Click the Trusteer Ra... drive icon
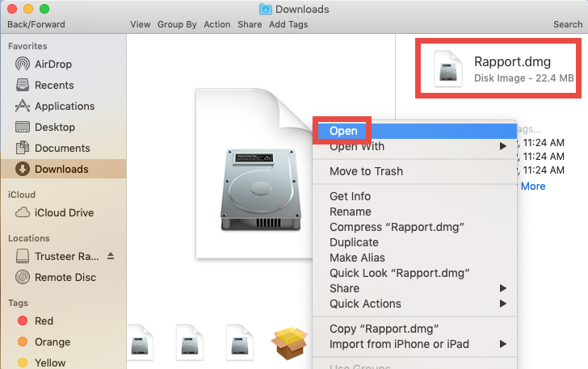 [x=23, y=256]
